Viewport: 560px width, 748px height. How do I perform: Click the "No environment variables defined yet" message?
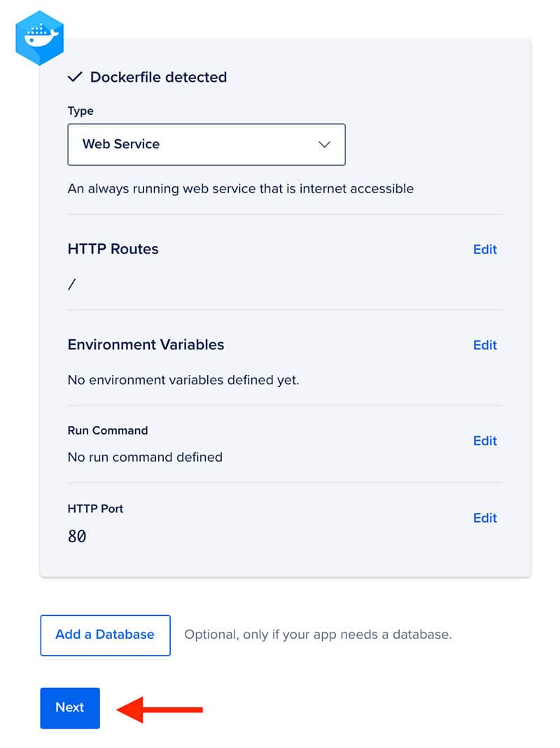coord(183,380)
